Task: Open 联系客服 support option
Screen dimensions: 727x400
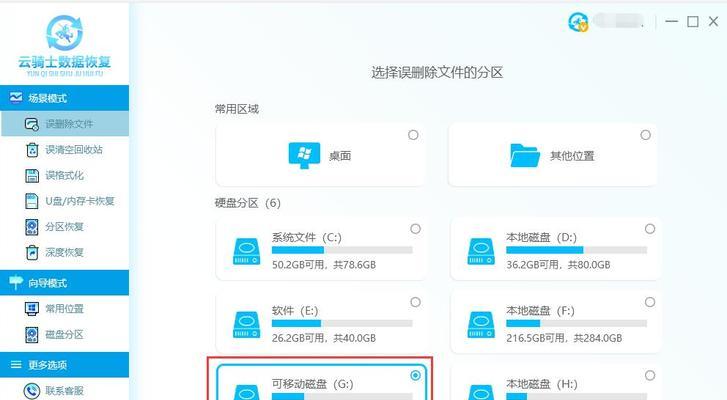Action: (64, 390)
